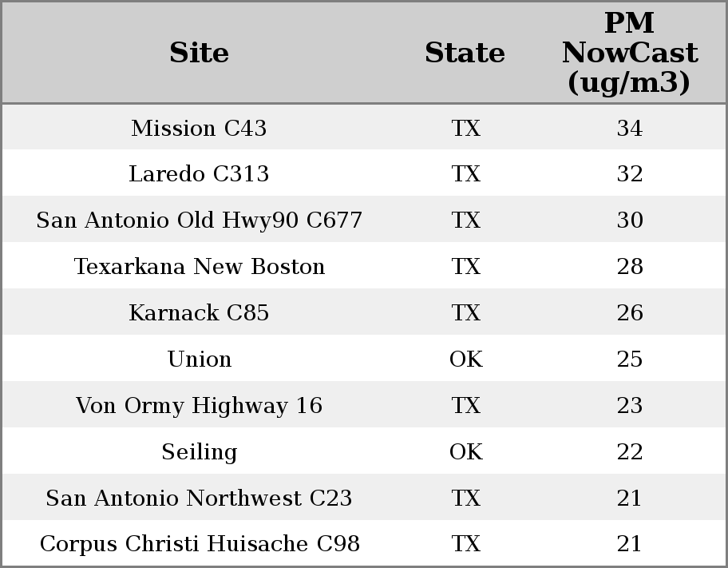Select the Union site cell
The height and width of the screenshot is (568, 728).
point(199,359)
